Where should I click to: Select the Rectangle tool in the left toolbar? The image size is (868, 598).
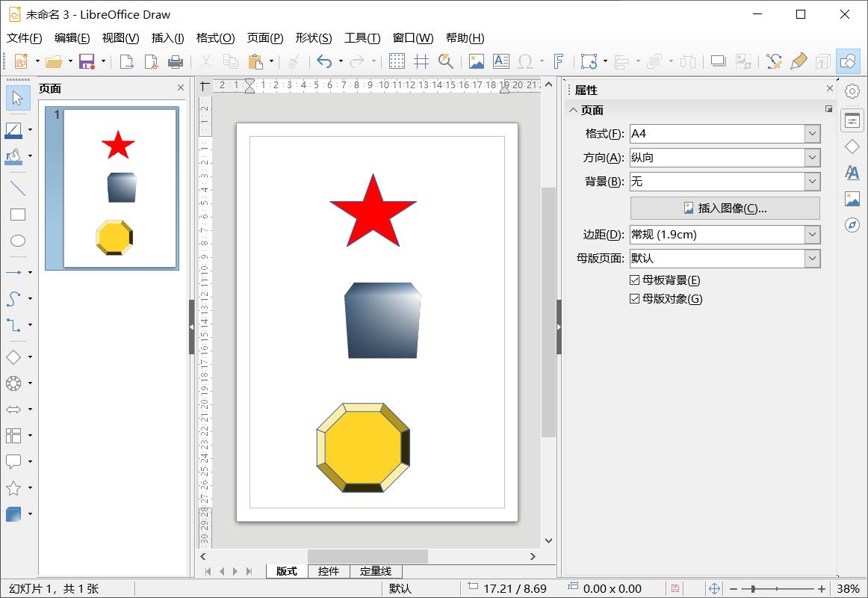pos(17,215)
